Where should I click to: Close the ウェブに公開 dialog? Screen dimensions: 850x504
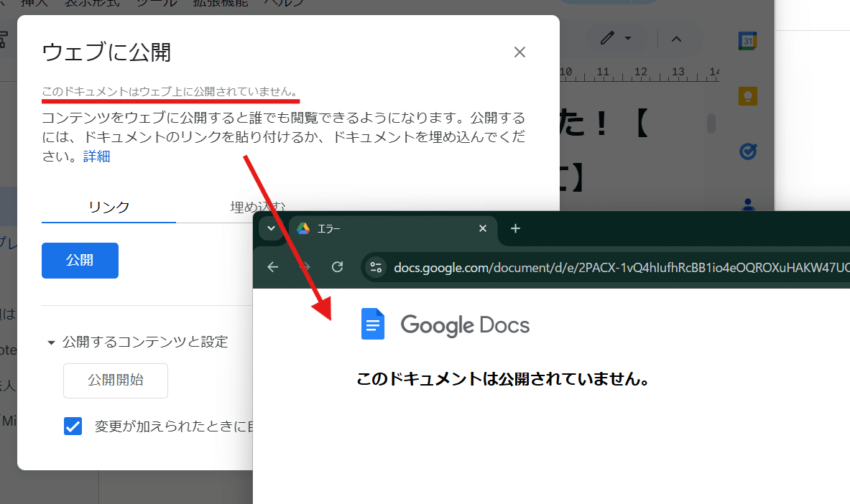[x=519, y=52]
